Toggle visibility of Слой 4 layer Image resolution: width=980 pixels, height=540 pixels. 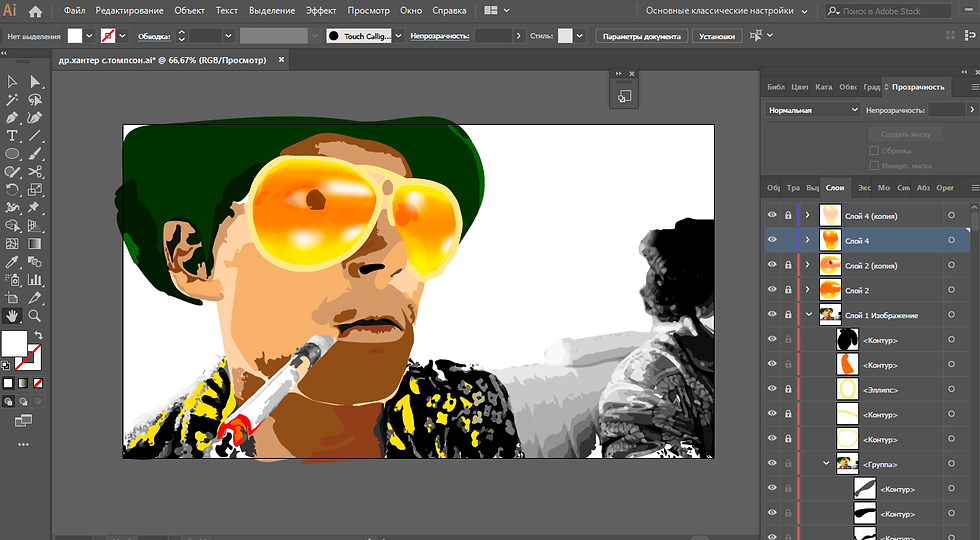click(x=772, y=240)
